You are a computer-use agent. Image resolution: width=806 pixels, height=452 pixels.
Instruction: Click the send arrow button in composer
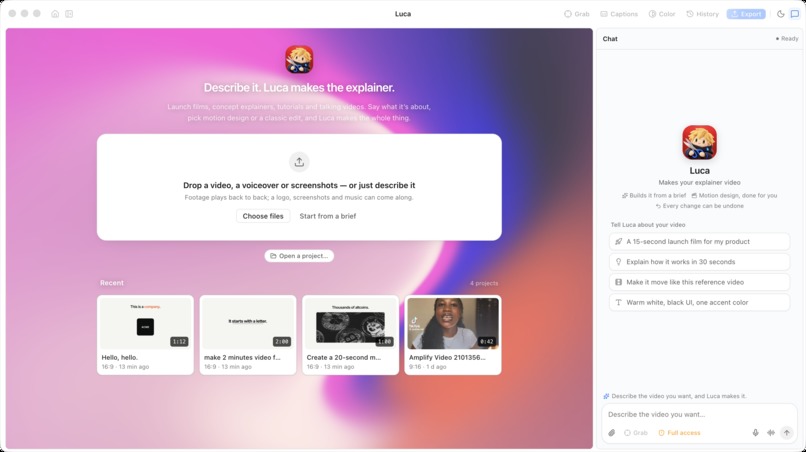click(x=786, y=433)
